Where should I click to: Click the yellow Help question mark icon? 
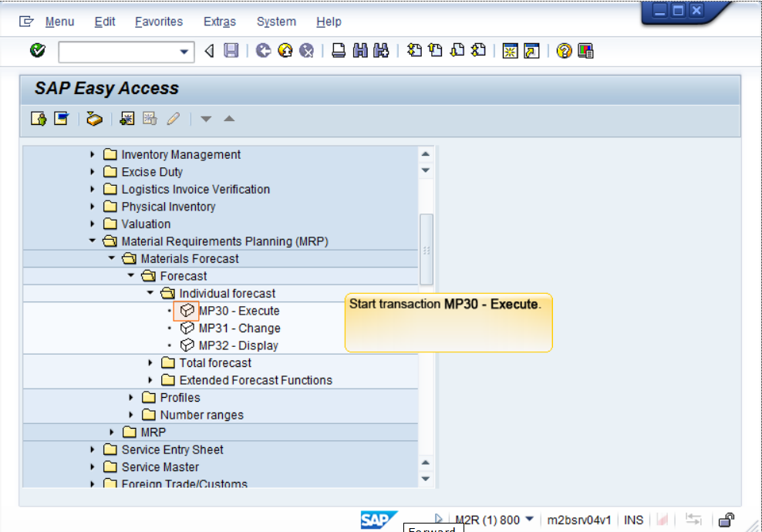click(x=564, y=51)
